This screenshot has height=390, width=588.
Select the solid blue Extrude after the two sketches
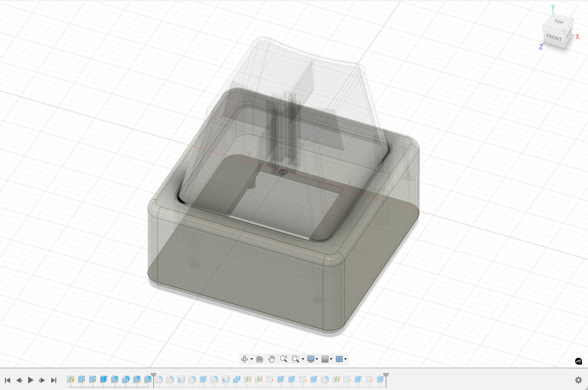(104, 379)
